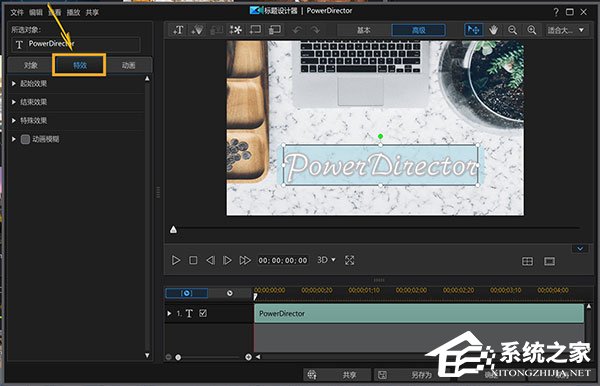Toggle the TV safe zone icon

549,261
